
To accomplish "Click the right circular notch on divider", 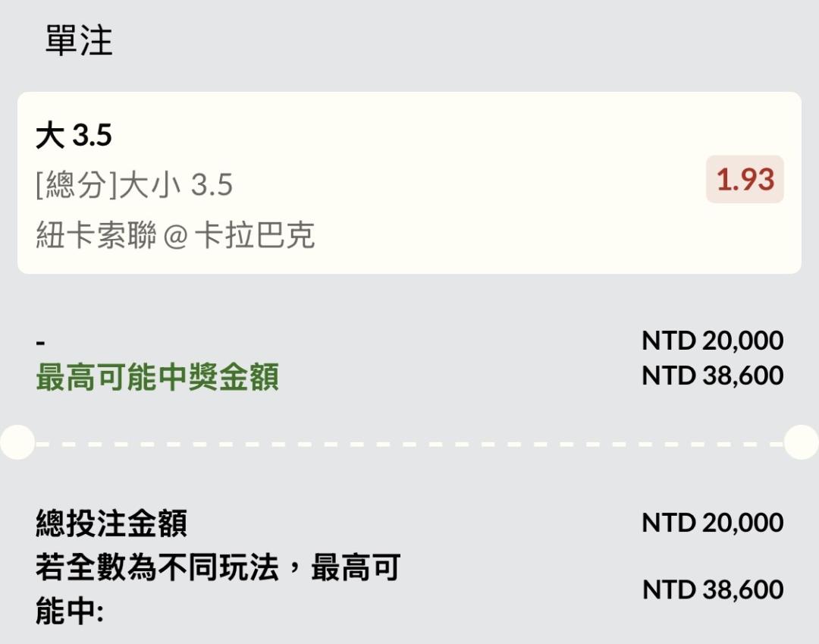I will coord(802,442).
